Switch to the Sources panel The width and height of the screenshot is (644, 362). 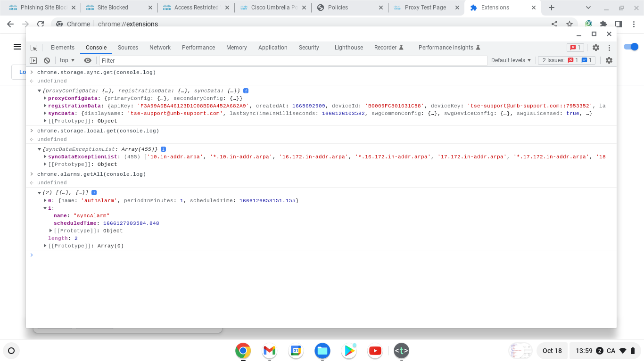128,48
